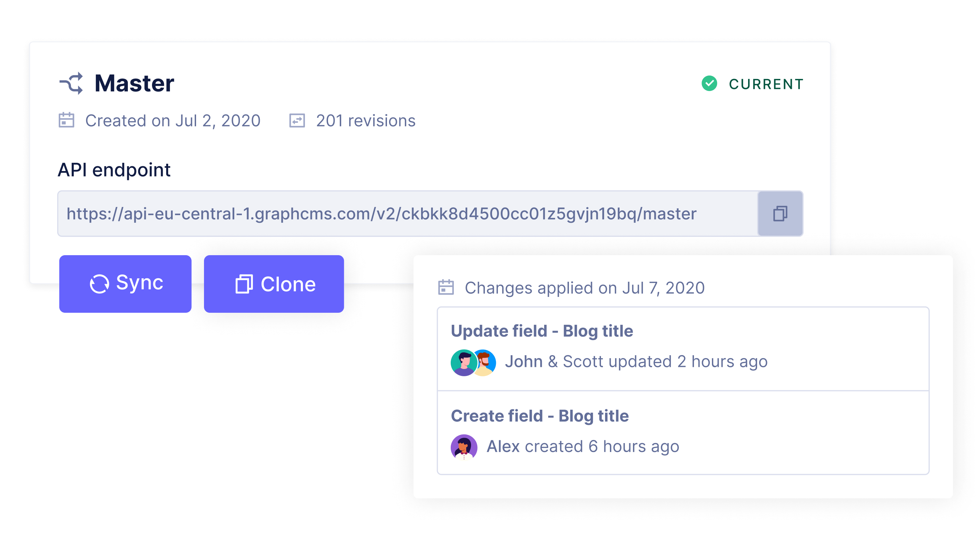
Task: Click the Master environment title
Action: coord(134,83)
